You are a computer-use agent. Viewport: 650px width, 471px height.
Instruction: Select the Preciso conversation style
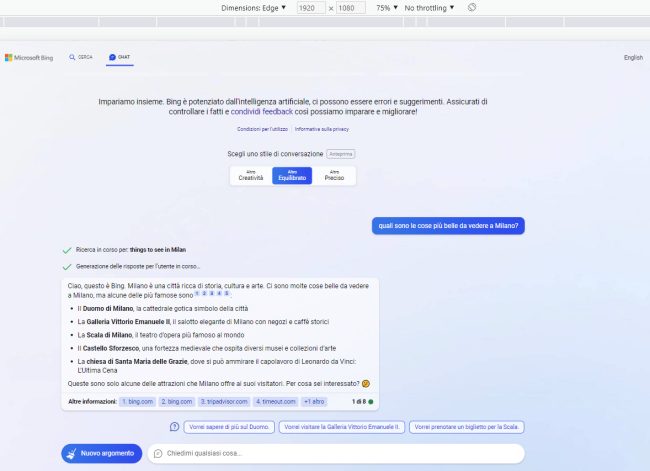click(334, 175)
